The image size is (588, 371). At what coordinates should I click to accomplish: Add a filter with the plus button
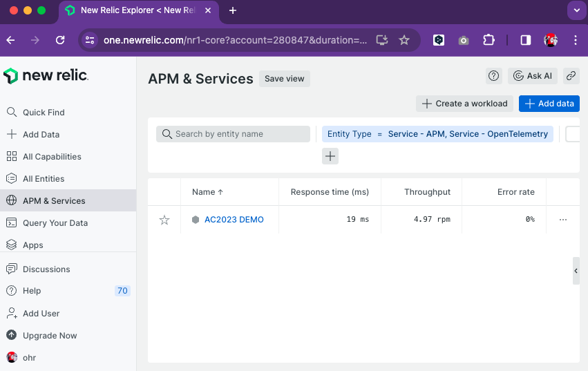pos(330,156)
